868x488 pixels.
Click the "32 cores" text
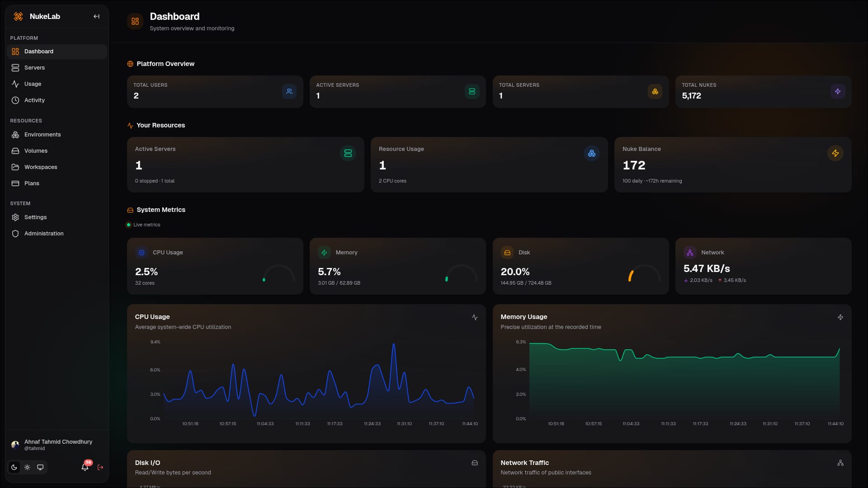pos(145,283)
